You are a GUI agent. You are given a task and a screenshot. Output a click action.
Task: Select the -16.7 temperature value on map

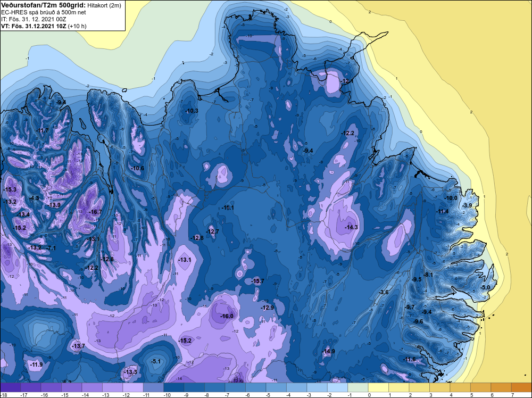95,212
